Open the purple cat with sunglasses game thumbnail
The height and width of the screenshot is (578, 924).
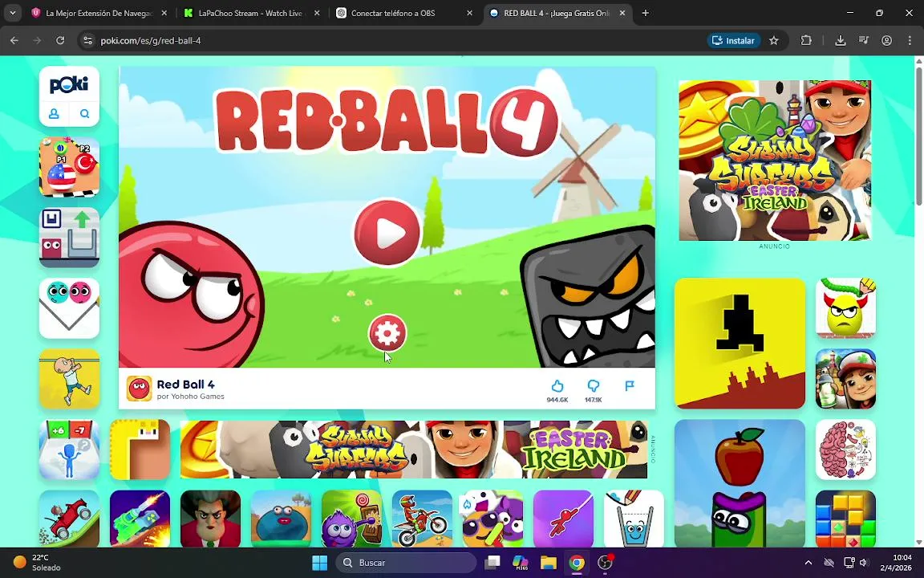point(492,519)
